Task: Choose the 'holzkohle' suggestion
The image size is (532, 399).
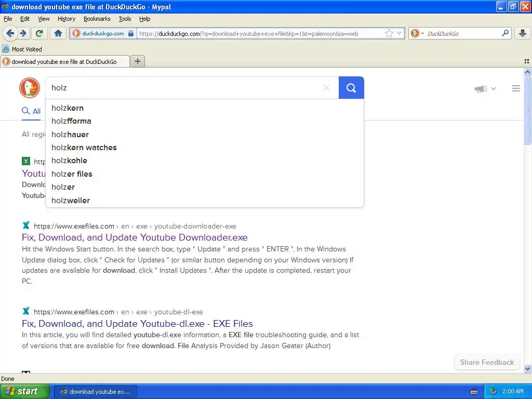Action: (x=205, y=161)
